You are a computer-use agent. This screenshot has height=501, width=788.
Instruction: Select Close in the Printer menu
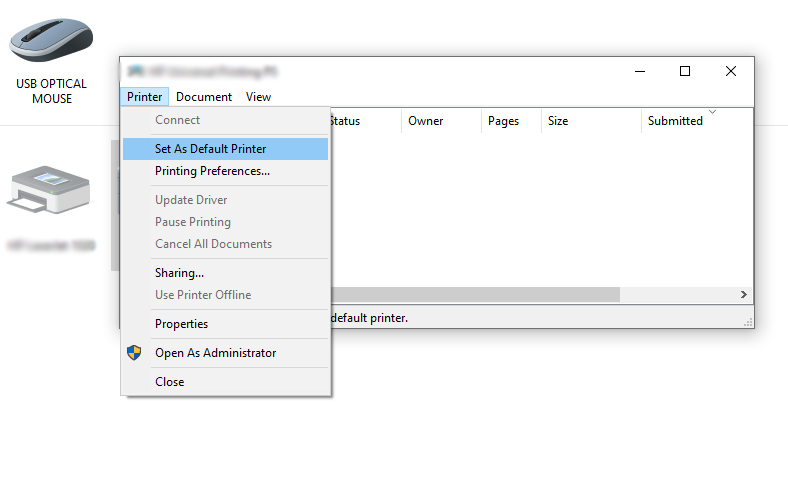coord(225,382)
